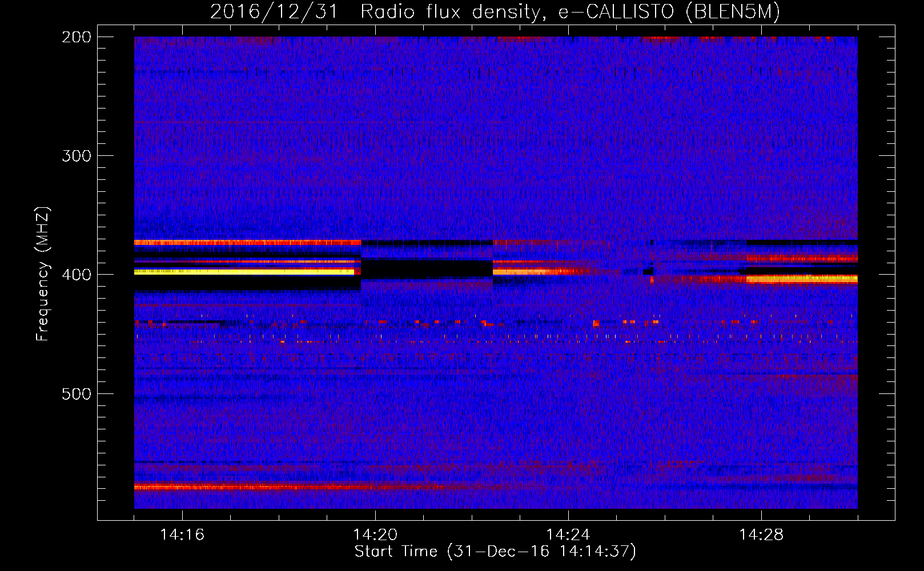
Task: Click the '400' frequency axis label
Action: (77, 275)
